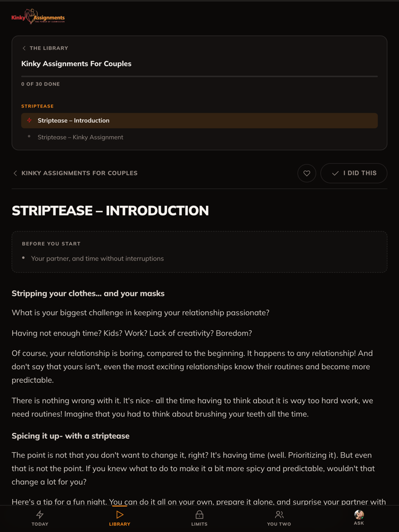This screenshot has width=399, height=532.
Task: Click the heart favorite icon
Action: [x=307, y=173]
